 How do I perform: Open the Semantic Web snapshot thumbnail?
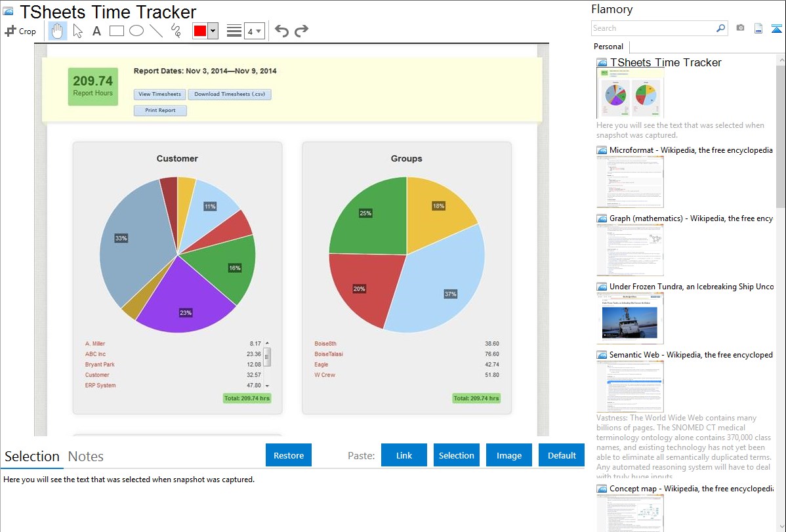[x=630, y=386]
